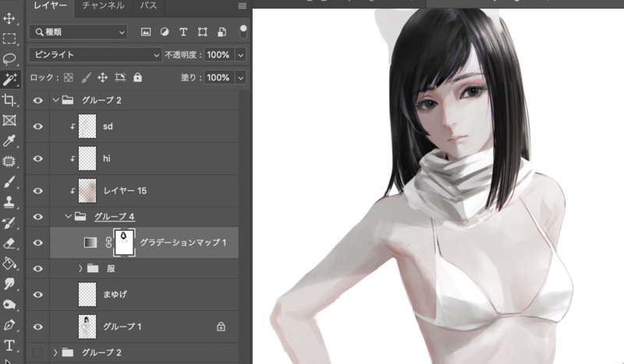Hide グラデーションマップ 1 layer
The width and height of the screenshot is (624, 364).
coord(37,242)
